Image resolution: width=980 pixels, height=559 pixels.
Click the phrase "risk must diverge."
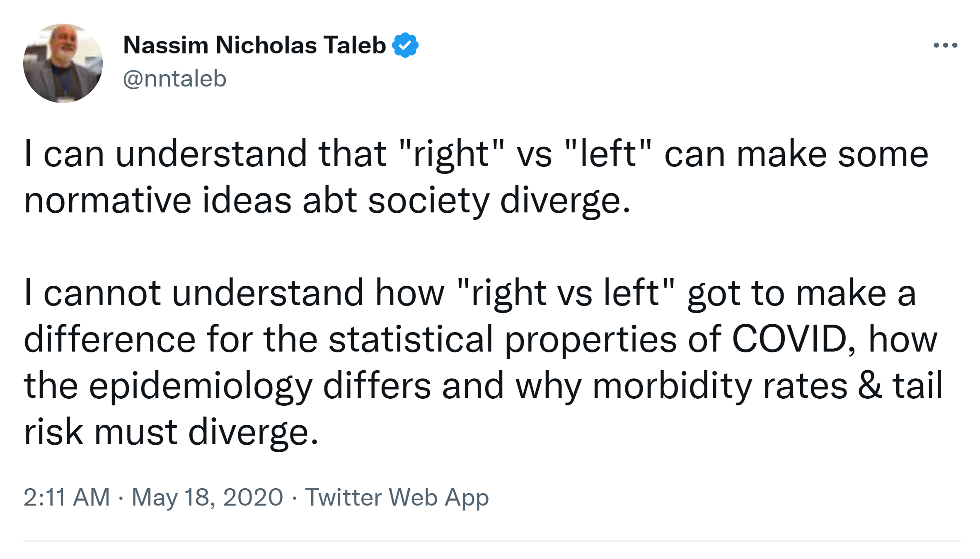tap(171, 432)
